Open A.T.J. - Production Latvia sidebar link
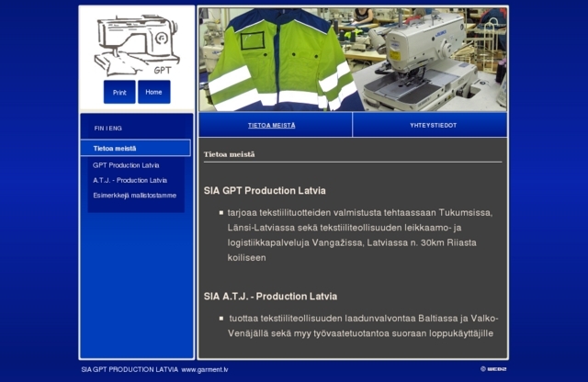Screen dimensions: 588x382 click(130, 180)
